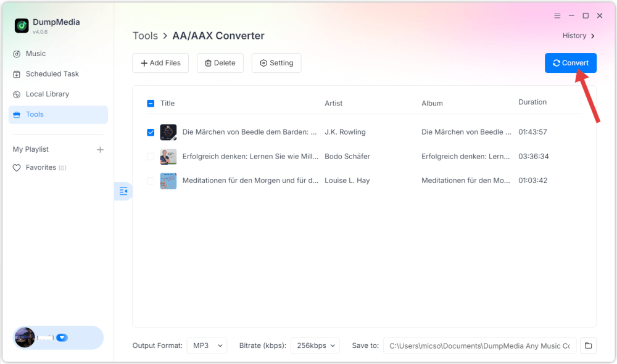The image size is (617, 364).
Task: Go to Tools in the breadcrumb path
Action: pos(145,36)
